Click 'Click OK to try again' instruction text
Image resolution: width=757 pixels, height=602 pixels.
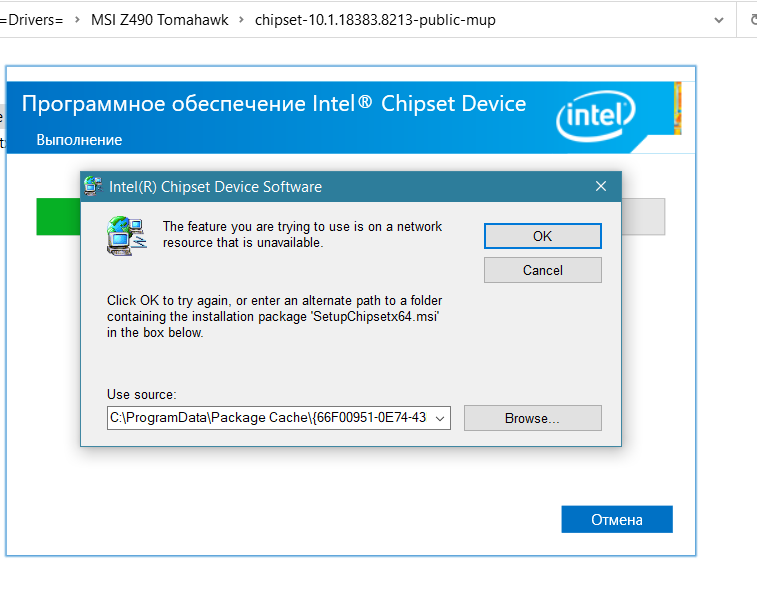[x=274, y=316]
